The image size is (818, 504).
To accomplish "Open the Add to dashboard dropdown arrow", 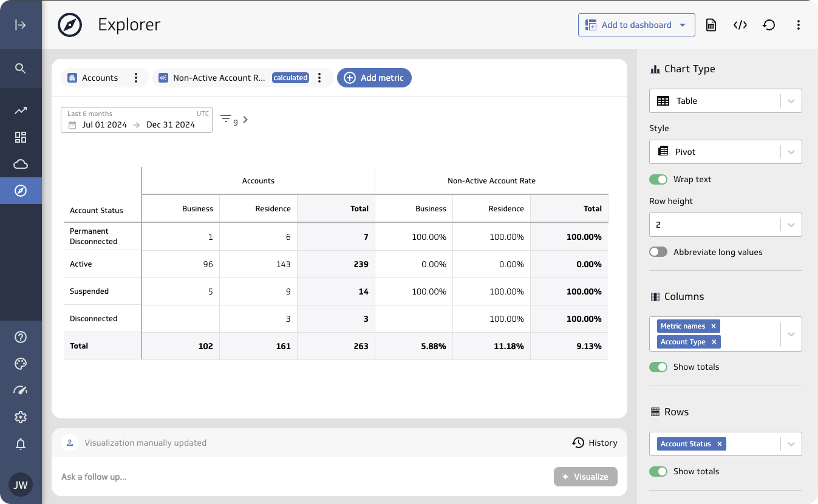I will click(x=683, y=25).
